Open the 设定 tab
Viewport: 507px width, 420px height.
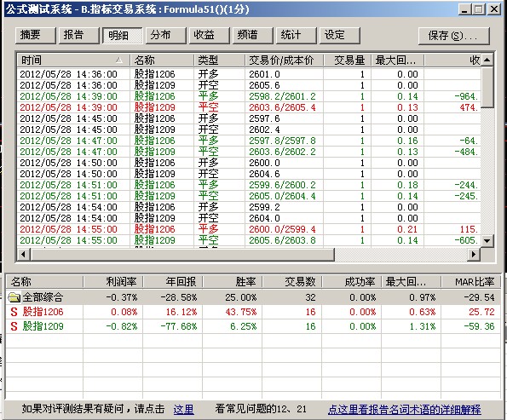tap(340, 35)
